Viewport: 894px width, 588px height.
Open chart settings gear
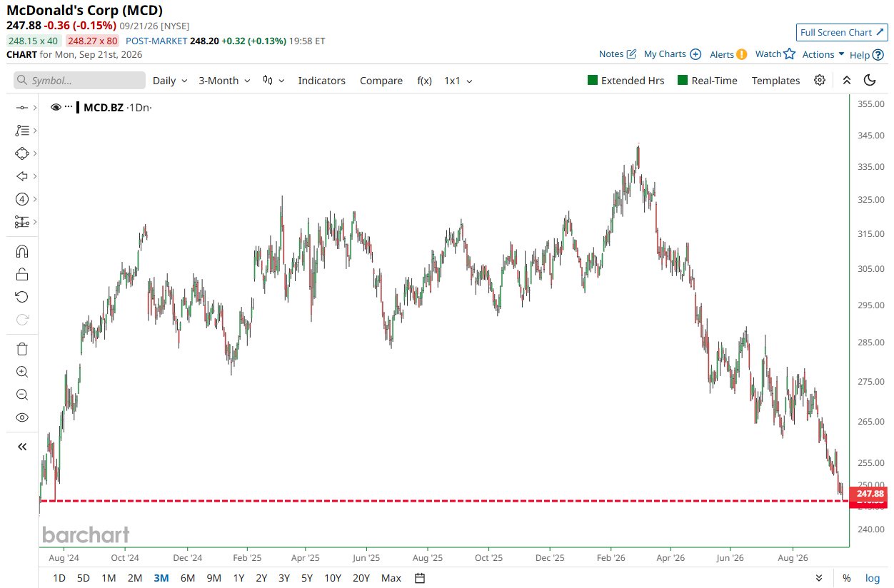pos(820,80)
